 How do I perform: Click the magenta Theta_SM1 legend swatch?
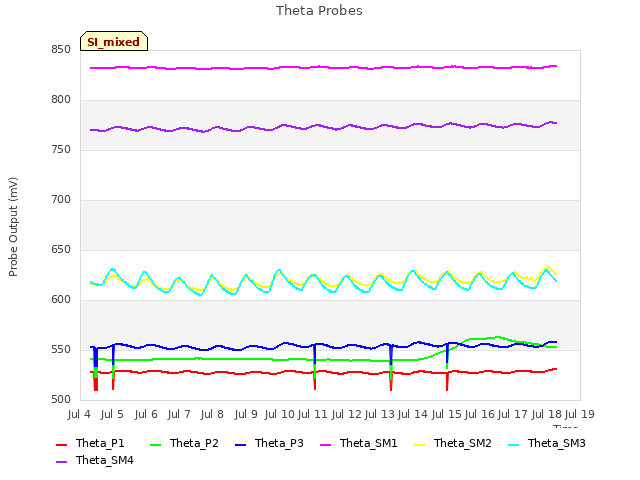pyautogui.click(x=326, y=444)
